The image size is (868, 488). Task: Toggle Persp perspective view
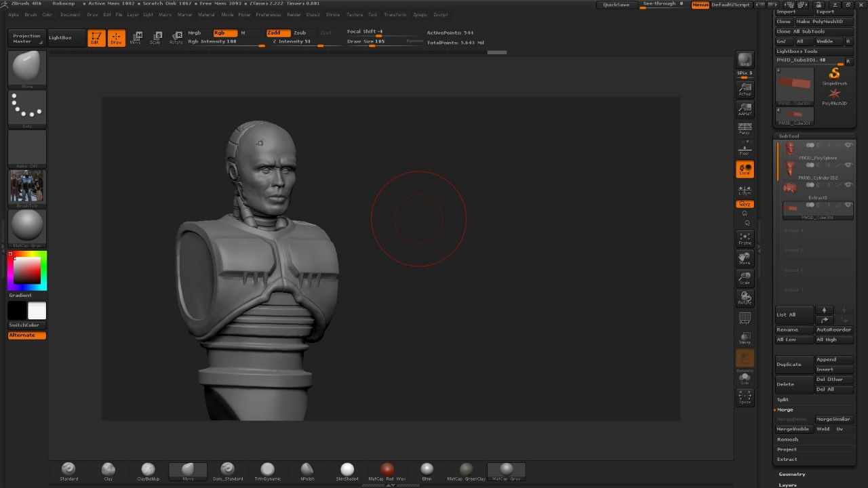click(x=745, y=129)
